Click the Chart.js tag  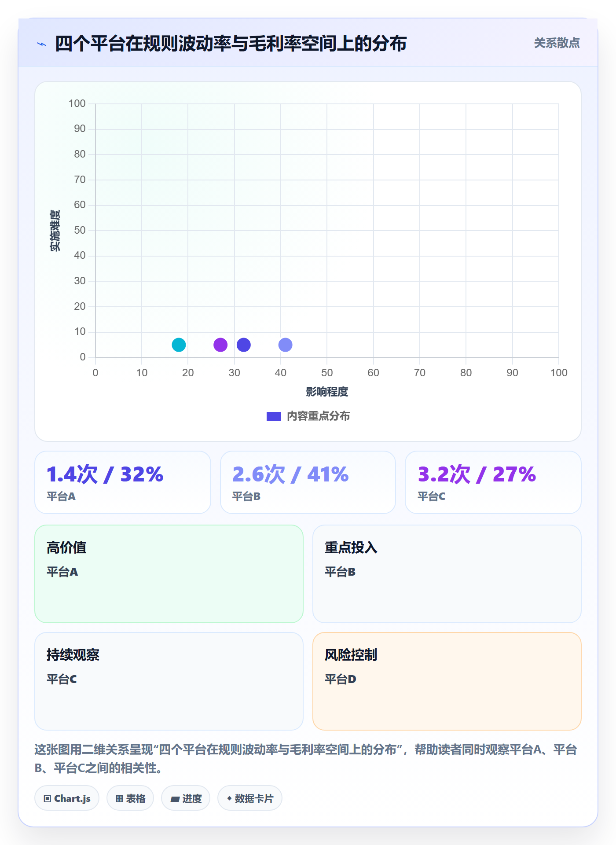67,798
